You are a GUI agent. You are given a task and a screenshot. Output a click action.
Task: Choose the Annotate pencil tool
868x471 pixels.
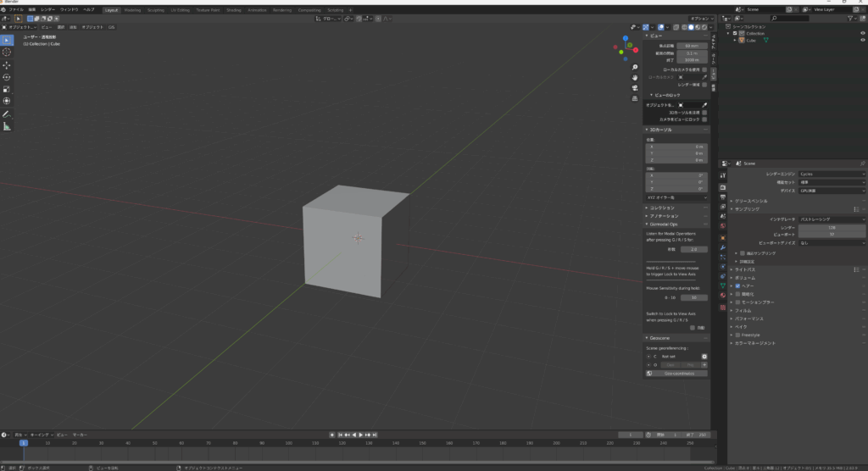pos(7,114)
